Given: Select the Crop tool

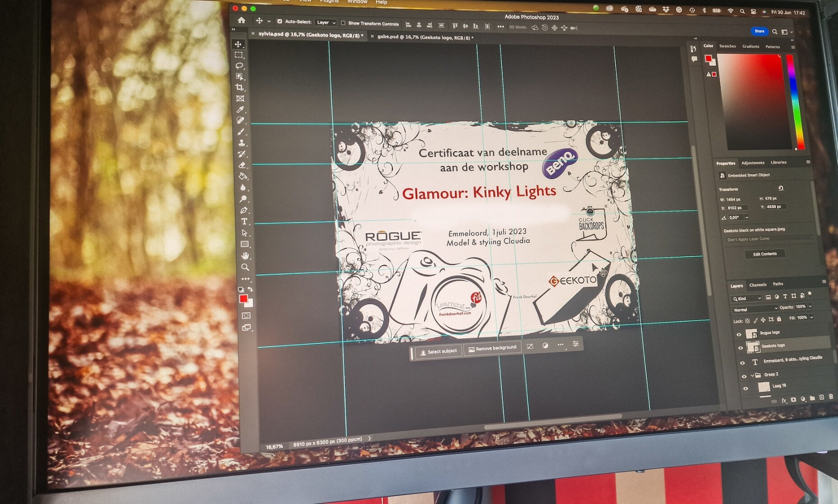Looking at the screenshot, I should pyautogui.click(x=239, y=88).
